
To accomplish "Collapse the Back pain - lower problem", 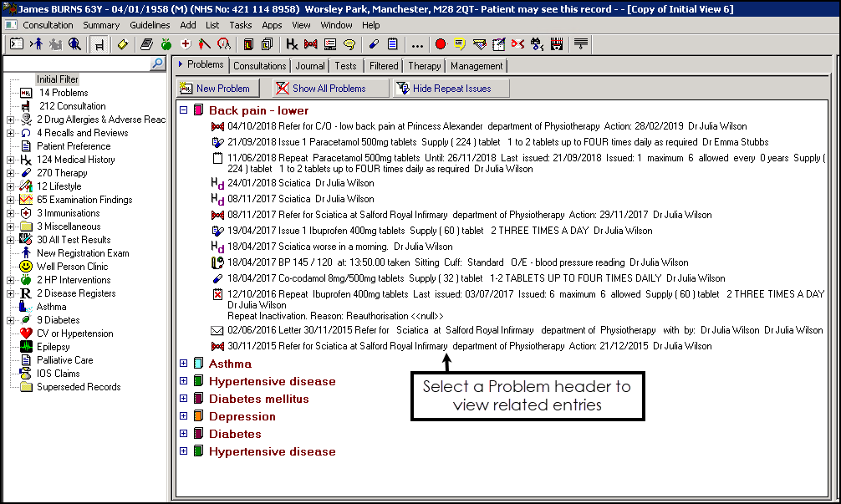I will [184, 110].
